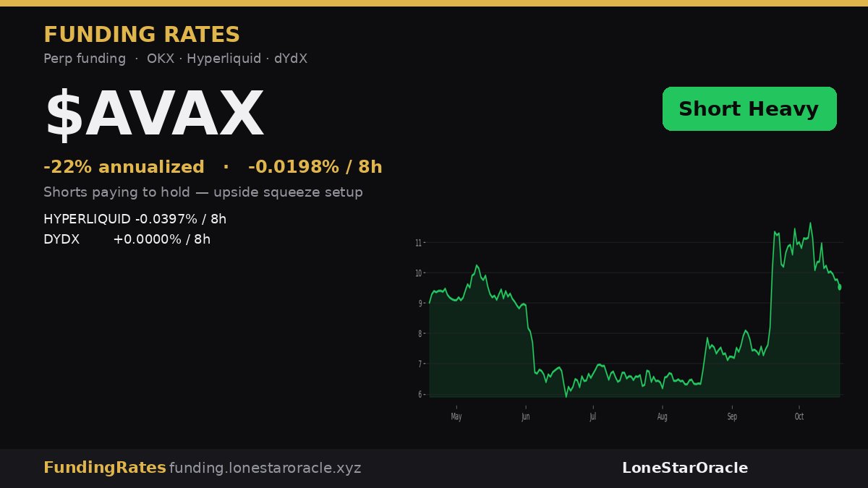Click the -22% annualized rate line
The height and width of the screenshot is (488, 868).
pyautogui.click(x=213, y=167)
